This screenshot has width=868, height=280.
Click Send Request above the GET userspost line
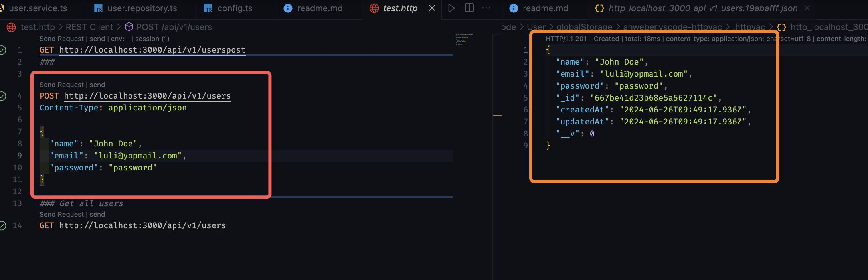click(x=62, y=39)
